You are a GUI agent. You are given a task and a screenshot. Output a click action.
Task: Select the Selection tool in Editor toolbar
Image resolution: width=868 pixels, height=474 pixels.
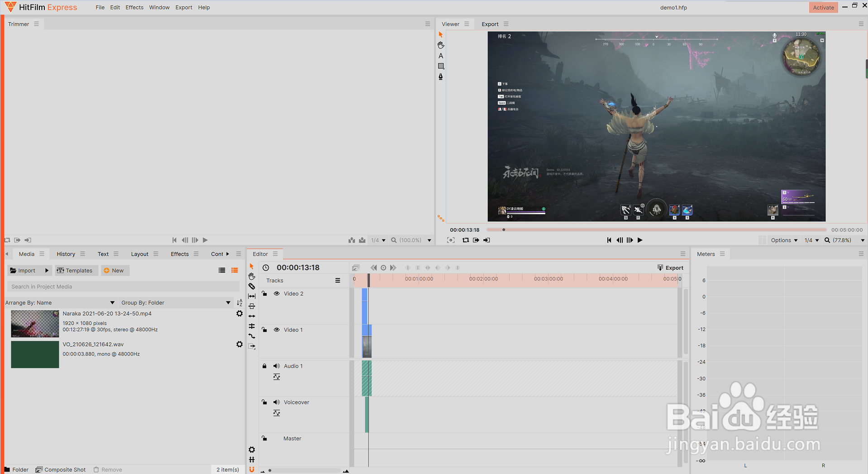(x=252, y=266)
